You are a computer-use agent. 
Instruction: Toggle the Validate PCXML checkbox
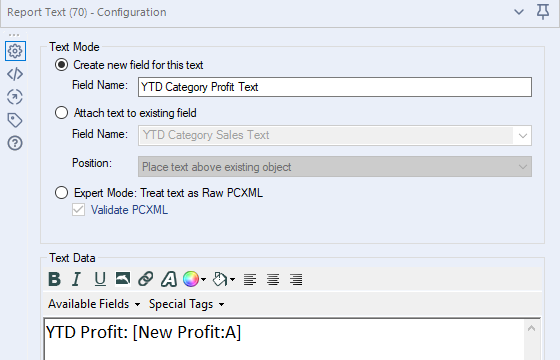[79, 210]
